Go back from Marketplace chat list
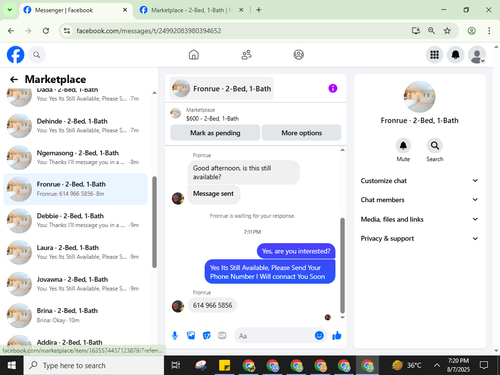Screen dimensions: 500x375 [14, 79]
